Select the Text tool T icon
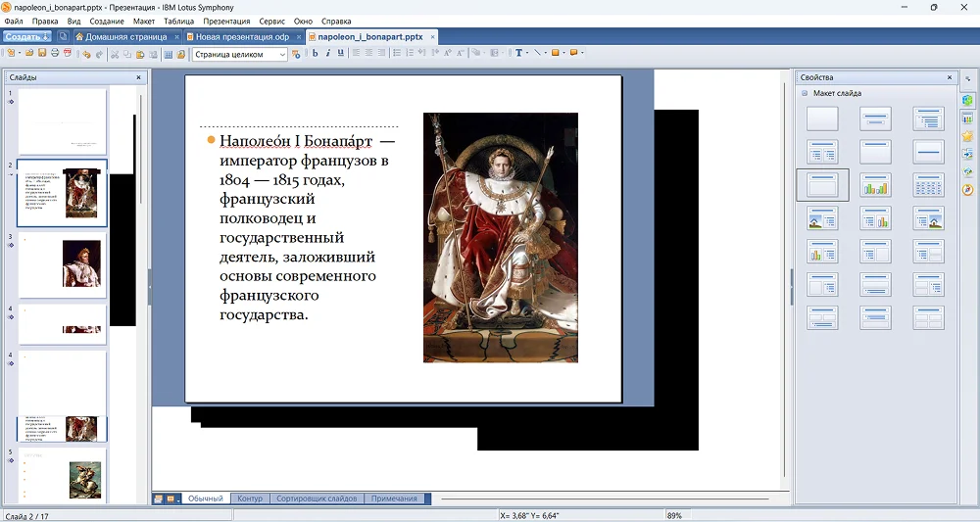Viewport: 980px width, 522px height. [518, 54]
